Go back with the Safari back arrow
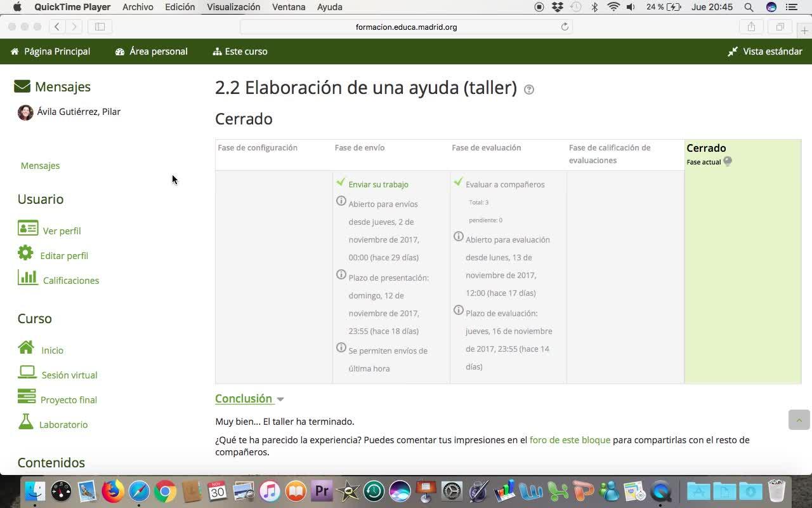812x508 pixels. (57, 27)
